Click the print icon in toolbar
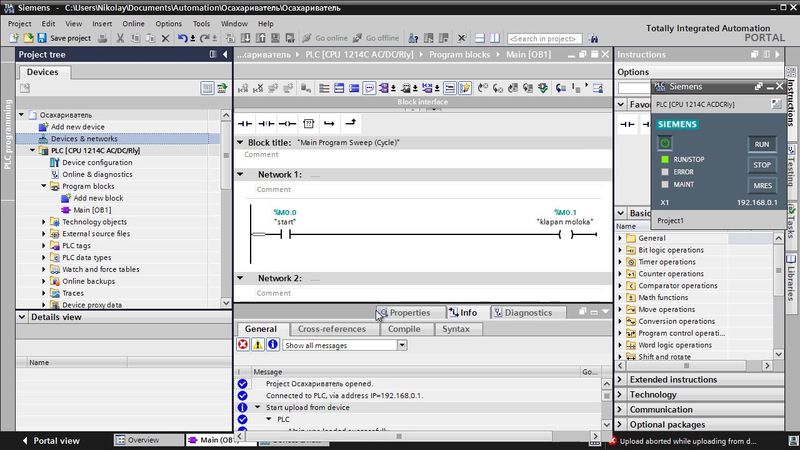The image size is (800, 450). pos(104,38)
